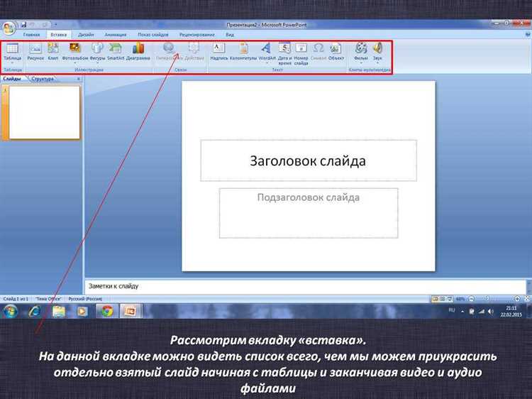Open the round Office button menu
The width and height of the screenshot is (532, 399).
tap(9, 28)
